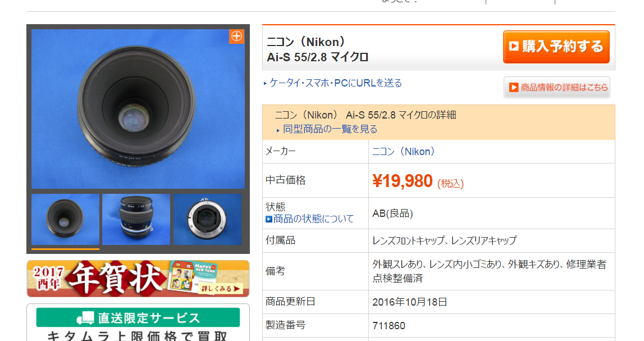The width and height of the screenshot is (644, 341).
Task: View the rear mount lens thumbnail
Action: click(x=207, y=219)
